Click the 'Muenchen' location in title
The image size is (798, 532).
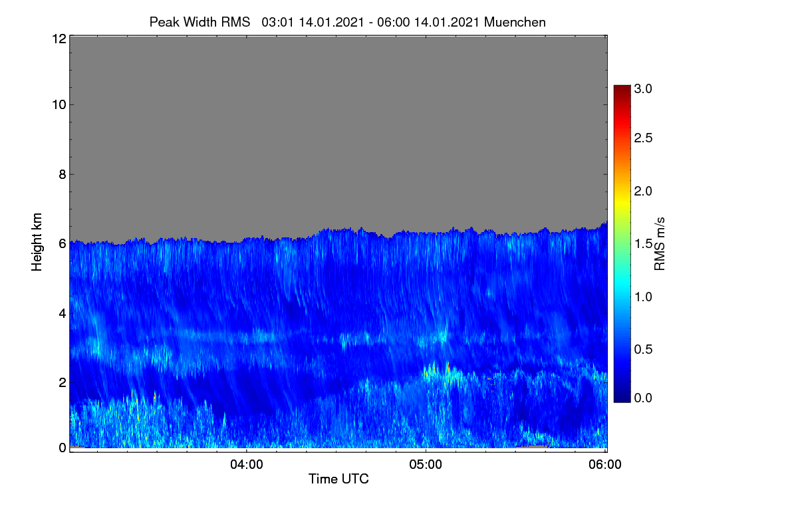pyautogui.click(x=515, y=22)
